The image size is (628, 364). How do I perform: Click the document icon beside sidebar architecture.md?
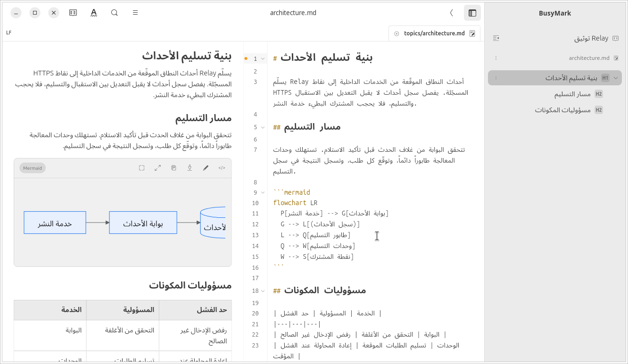pos(616,58)
